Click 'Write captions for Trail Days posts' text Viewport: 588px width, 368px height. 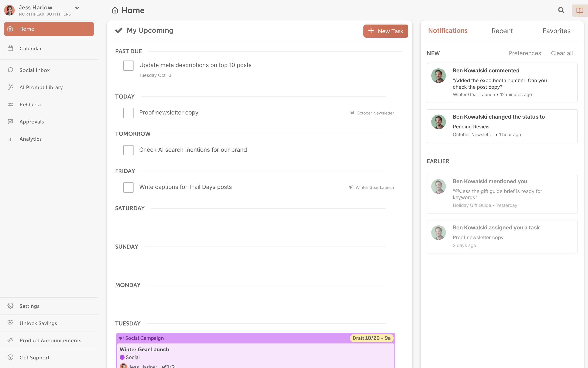[185, 187]
